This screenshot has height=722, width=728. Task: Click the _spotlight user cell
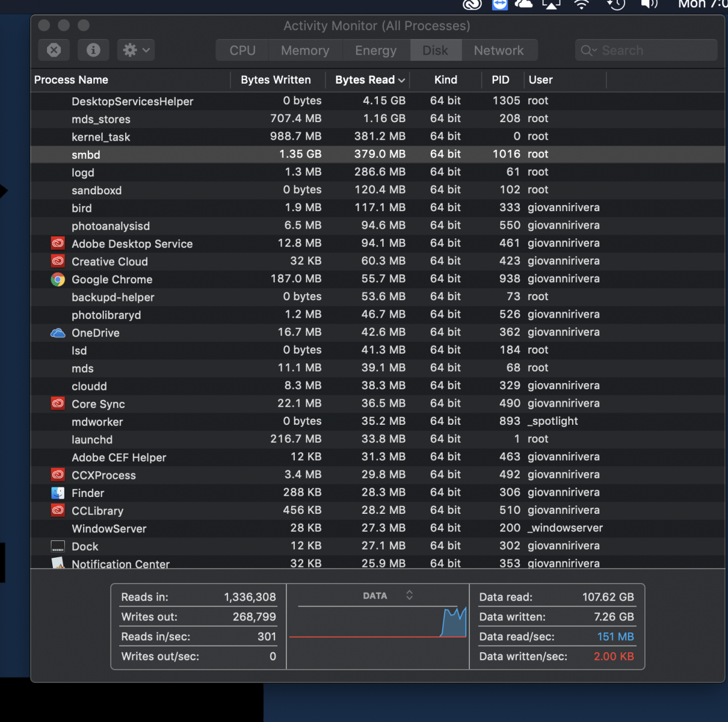coord(552,421)
